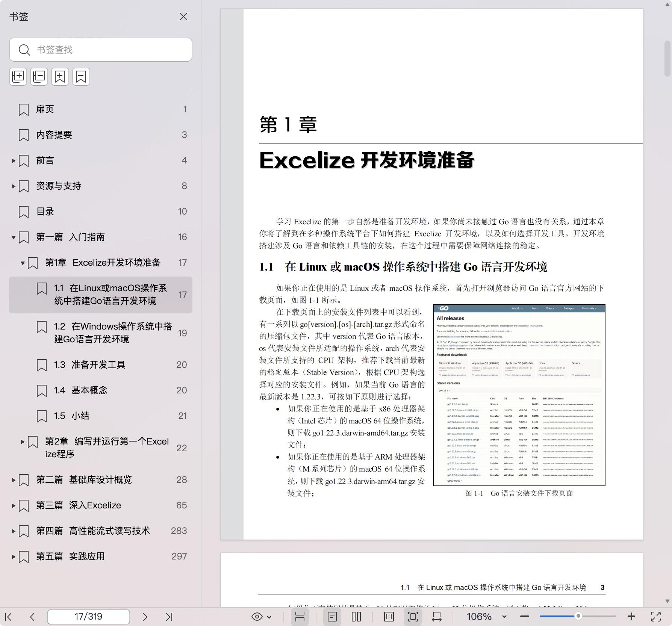This screenshot has width=672, height=626.
Task: Expand the 资源与支持 bookmark
Action: coord(14,186)
